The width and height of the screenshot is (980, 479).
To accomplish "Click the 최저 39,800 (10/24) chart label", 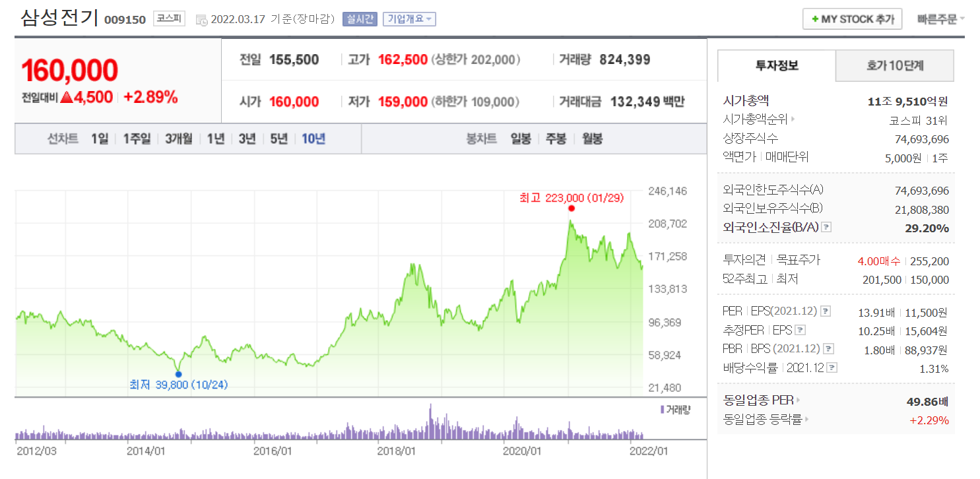I will pyautogui.click(x=178, y=385).
